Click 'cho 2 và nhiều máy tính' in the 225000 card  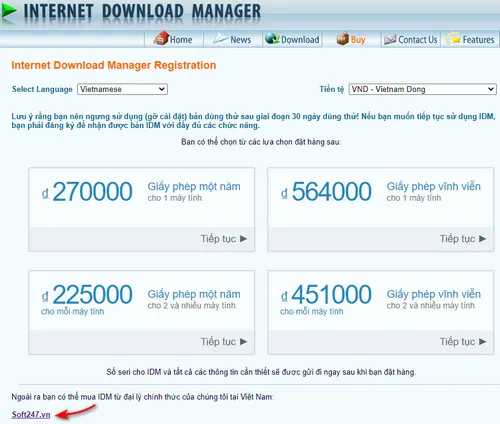pos(191,306)
